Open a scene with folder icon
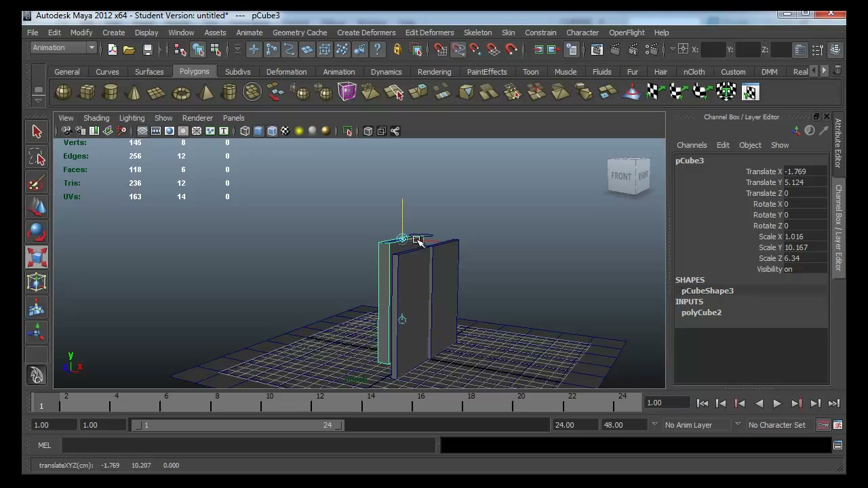The height and width of the screenshot is (488, 868). (x=129, y=49)
